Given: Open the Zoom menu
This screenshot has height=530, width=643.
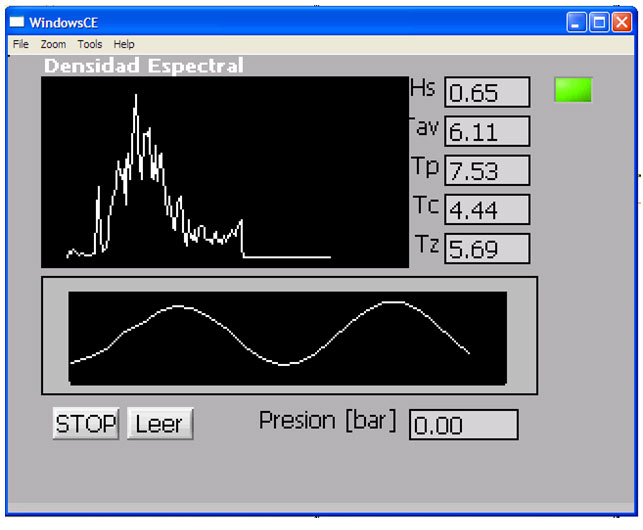Looking at the screenshot, I should tap(53, 45).
